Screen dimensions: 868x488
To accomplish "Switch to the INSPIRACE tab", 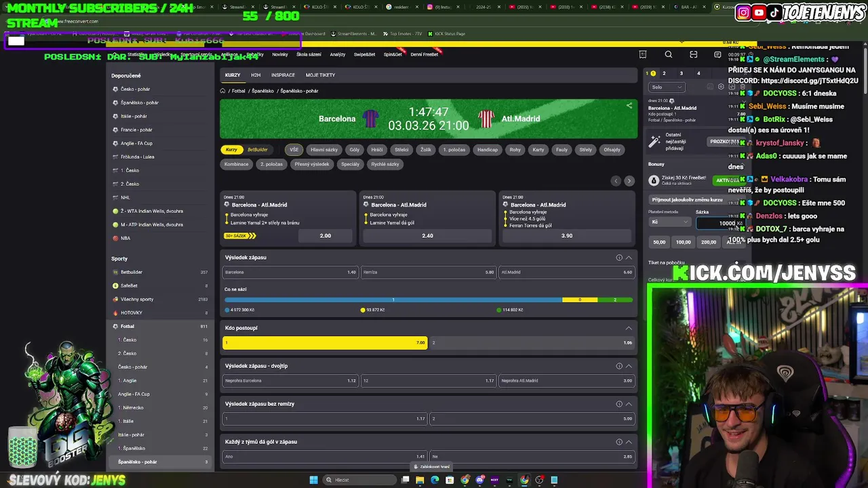I will (x=283, y=75).
